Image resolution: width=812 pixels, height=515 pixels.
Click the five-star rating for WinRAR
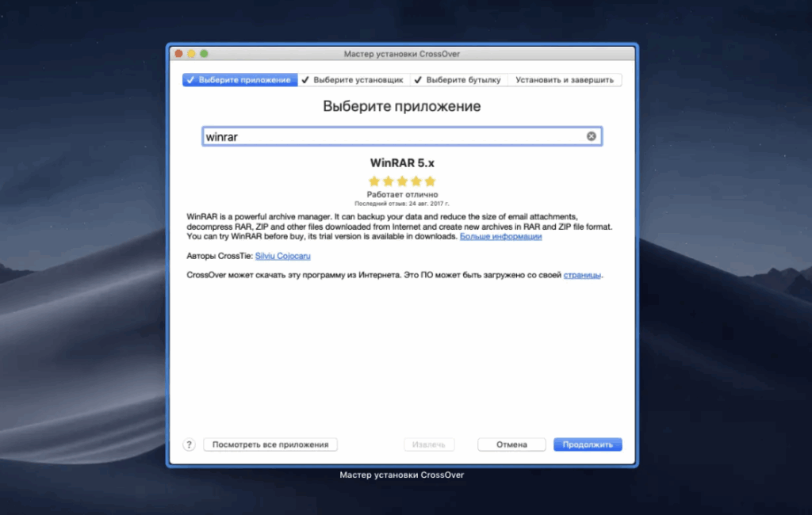(402, 181)
